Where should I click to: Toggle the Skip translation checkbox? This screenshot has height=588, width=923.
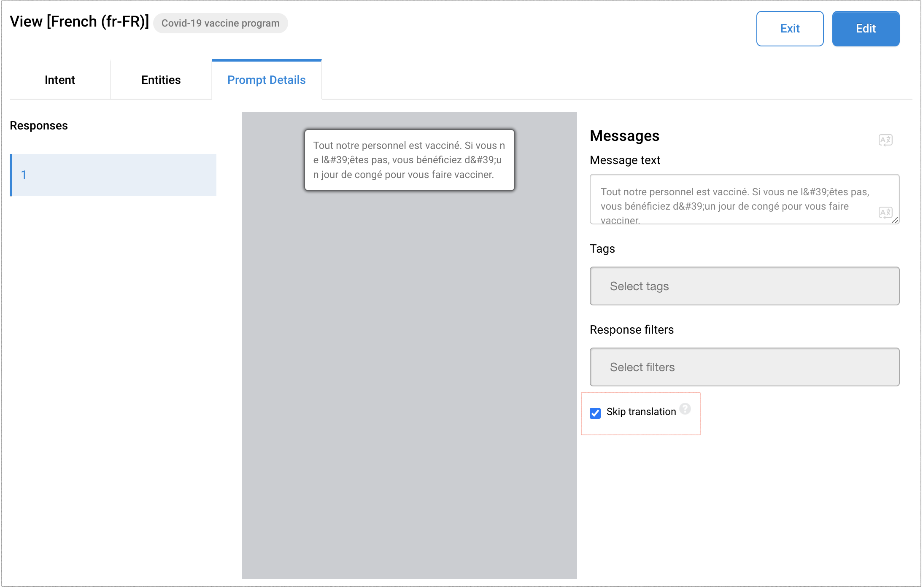click(595, 413)
